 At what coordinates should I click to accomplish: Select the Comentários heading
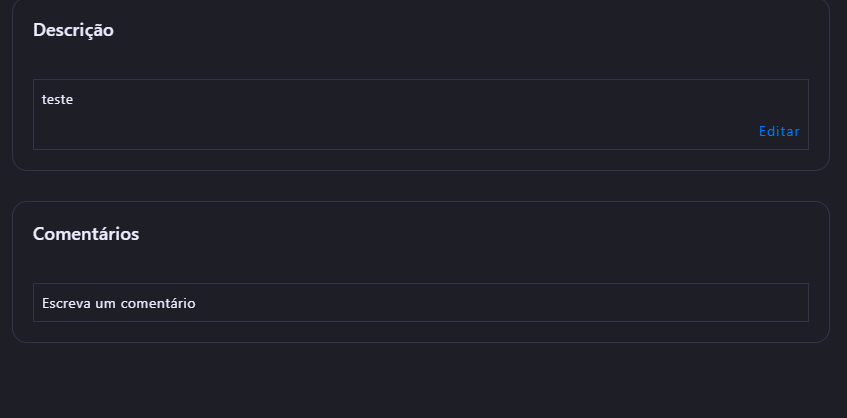86,234
